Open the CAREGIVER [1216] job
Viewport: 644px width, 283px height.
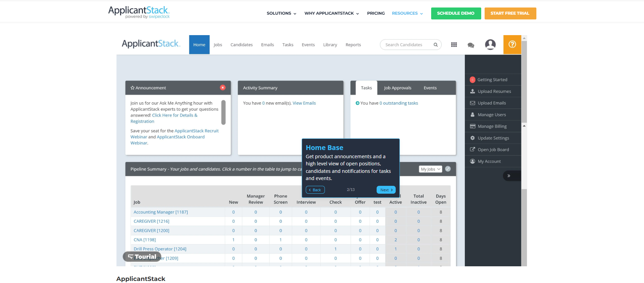(x=152, y=221)
